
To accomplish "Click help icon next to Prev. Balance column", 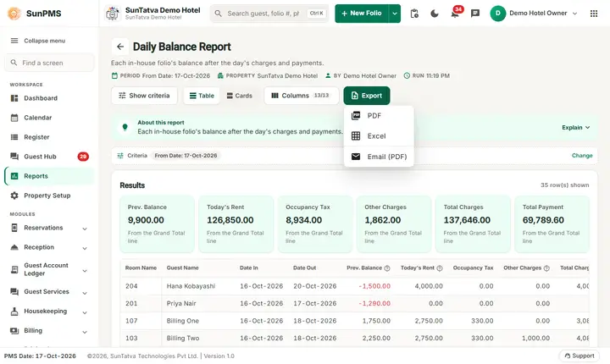I will [x=387, y=268].
